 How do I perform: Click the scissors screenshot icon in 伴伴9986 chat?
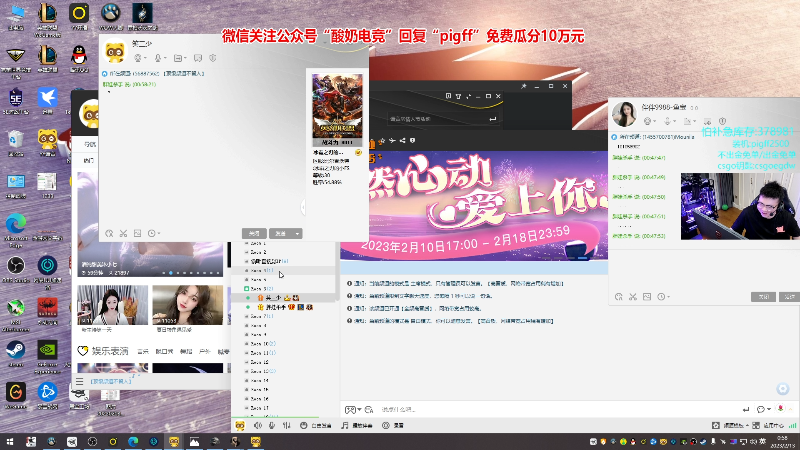633,296
